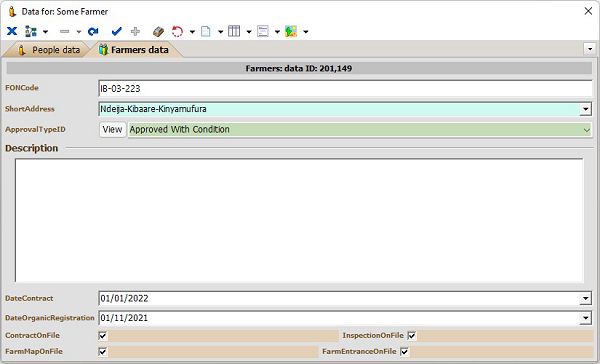Click the candle icon in window title
Image resolution: width=600 pixels, height=364 pixels.
click(12, 11)
